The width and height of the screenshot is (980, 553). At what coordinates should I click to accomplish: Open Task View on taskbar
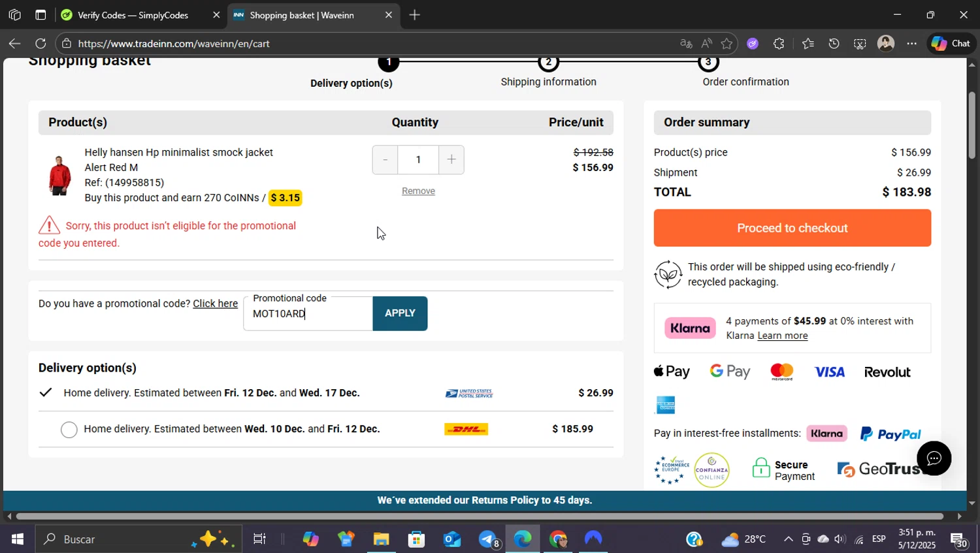tap(259, 539)
